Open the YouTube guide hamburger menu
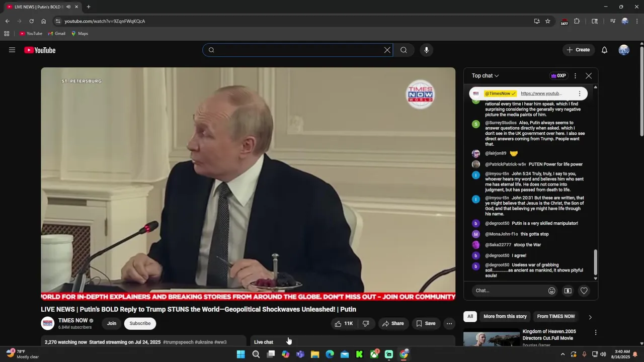 [x=12, y=50]
